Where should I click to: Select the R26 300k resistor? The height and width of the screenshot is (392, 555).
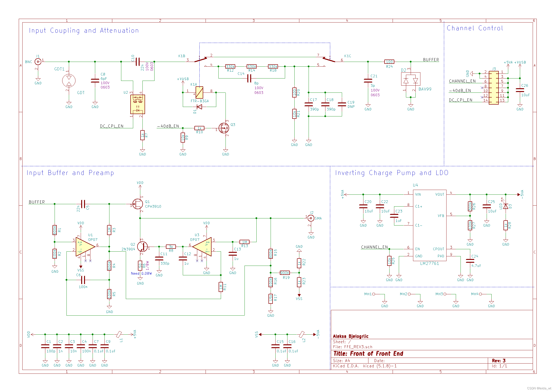pyautogui.click(x=470, y=207)
